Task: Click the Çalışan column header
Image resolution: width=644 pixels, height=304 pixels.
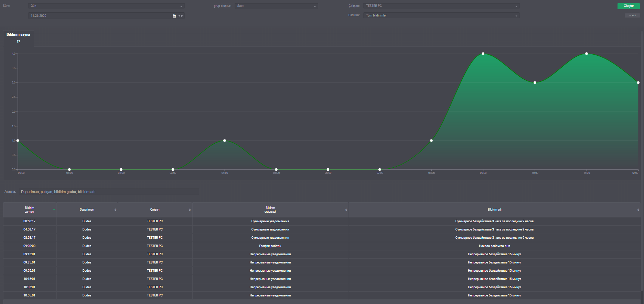Action: coord(155,210)
